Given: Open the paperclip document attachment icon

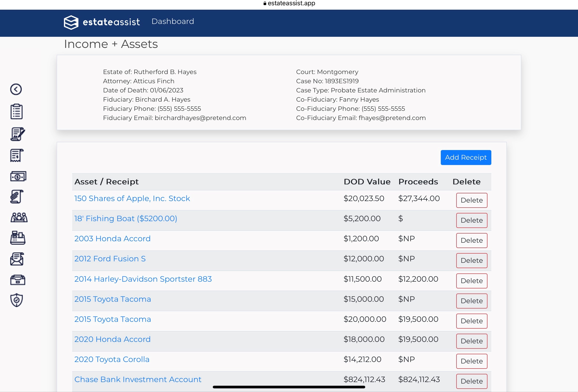Looking at the screenshot, I should pyautogui.click(x=17, y=197).
